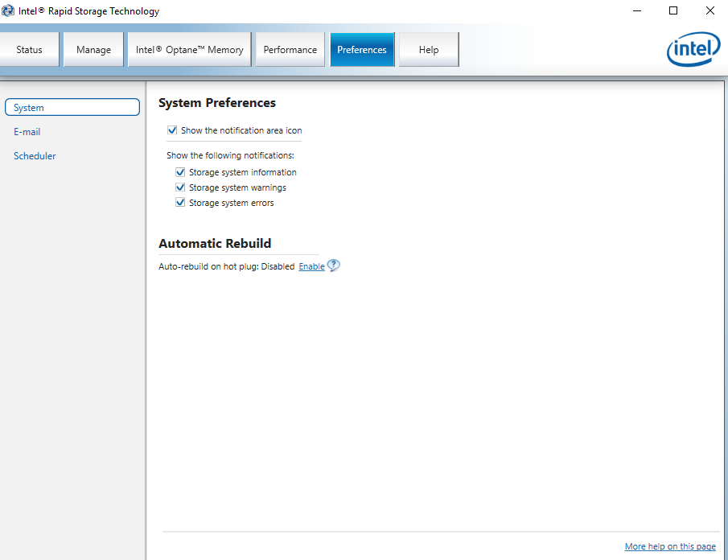
Task: Open Scheduler preferences in sidebar
Action: click(x=35, y=156)
